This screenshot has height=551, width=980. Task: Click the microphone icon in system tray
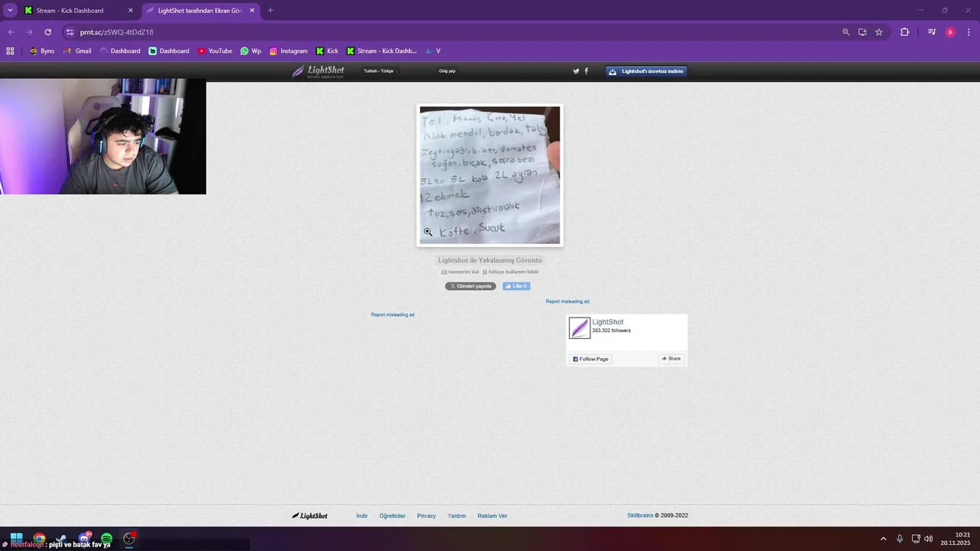tap(900, 539)
